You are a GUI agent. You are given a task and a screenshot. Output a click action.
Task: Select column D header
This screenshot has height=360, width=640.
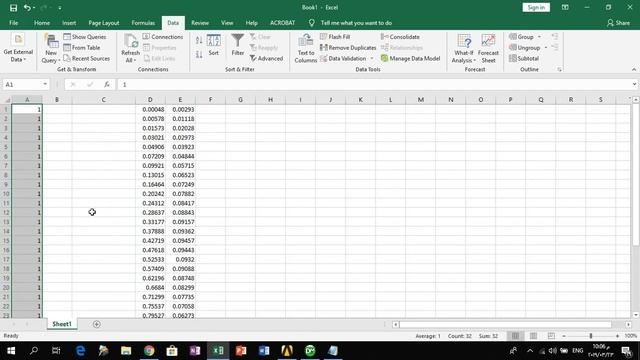150,100
